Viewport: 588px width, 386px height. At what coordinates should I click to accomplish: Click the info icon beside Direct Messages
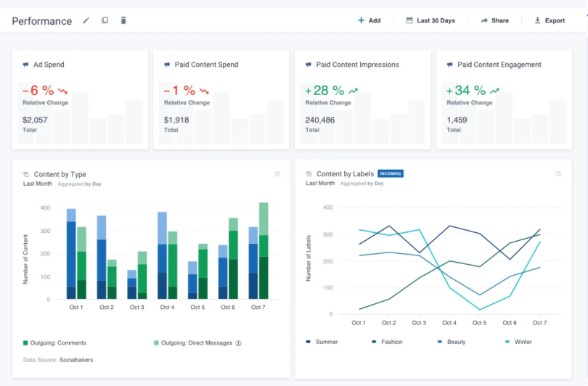click(238, 343)
